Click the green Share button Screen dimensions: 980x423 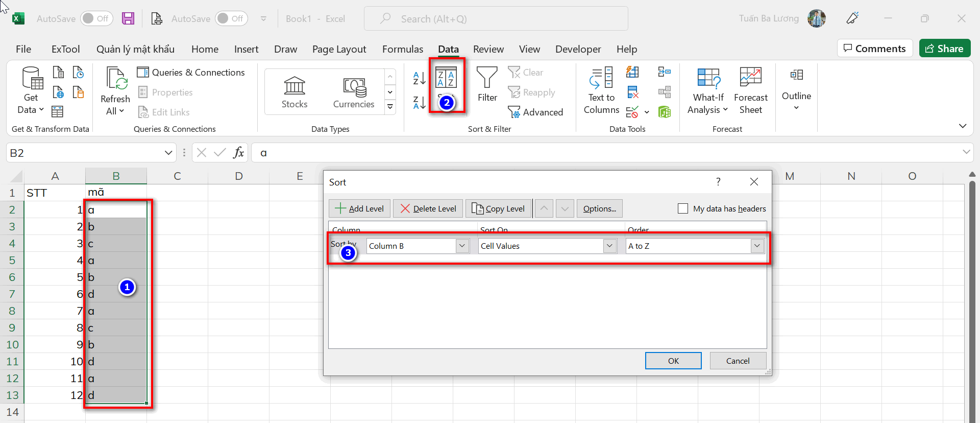(x=945, y=49)
